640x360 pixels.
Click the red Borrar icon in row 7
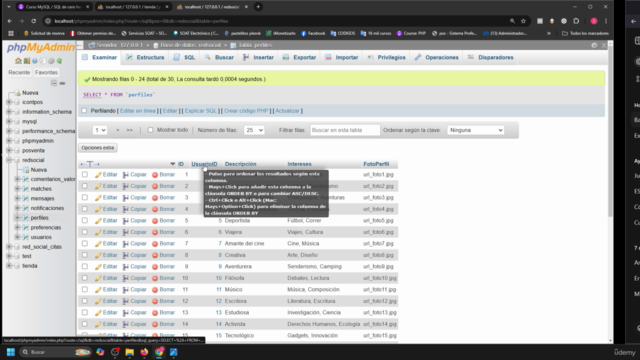pos(155,244)
